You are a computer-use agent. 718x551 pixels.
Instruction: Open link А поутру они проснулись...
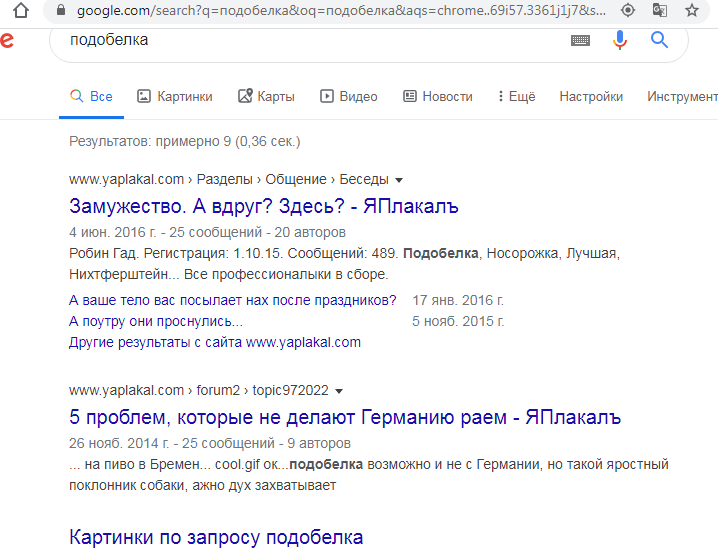click(156, 322)
